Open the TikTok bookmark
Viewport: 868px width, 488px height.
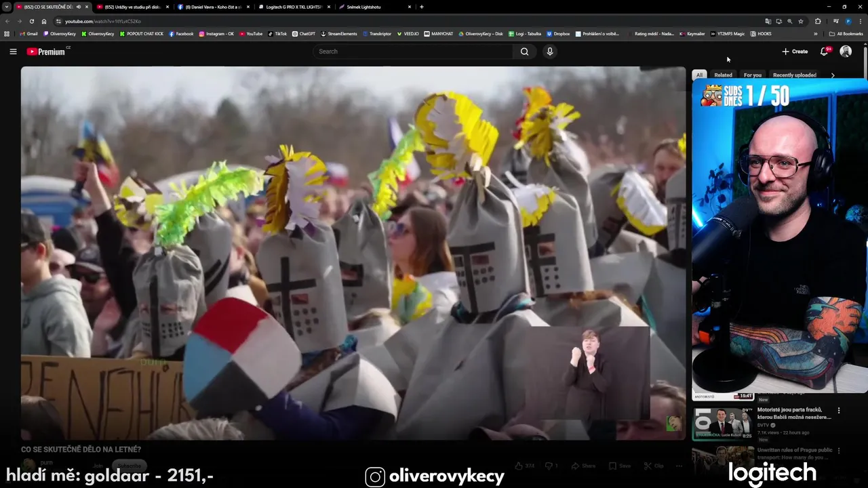click(x=277, y=33)
